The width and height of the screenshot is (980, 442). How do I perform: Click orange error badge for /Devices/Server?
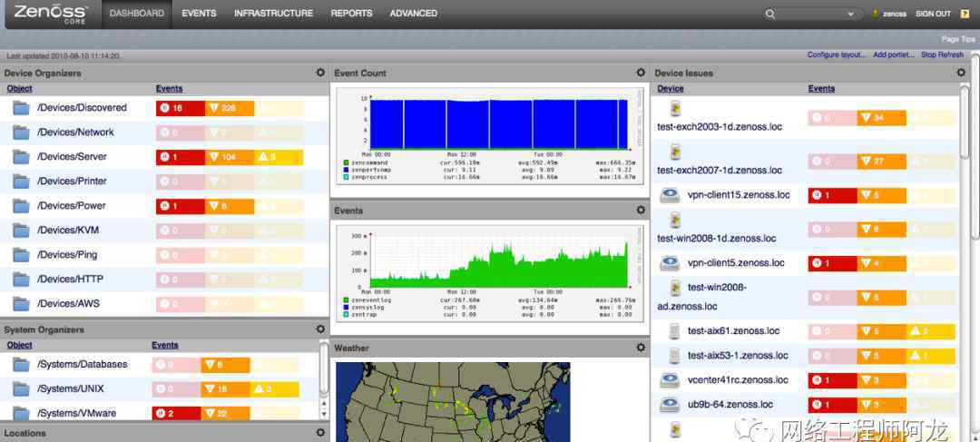point(230,157)
